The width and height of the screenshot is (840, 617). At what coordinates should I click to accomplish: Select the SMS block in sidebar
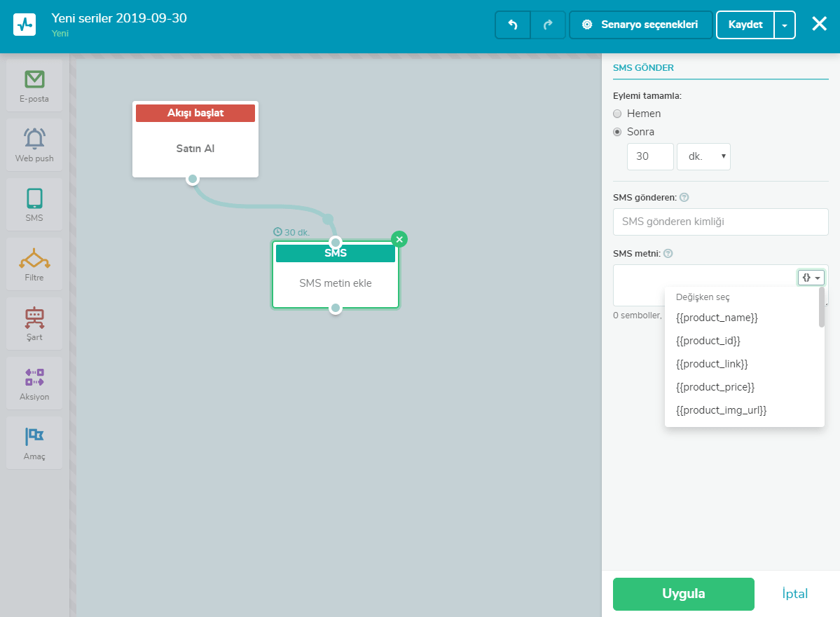click(34, 204)
